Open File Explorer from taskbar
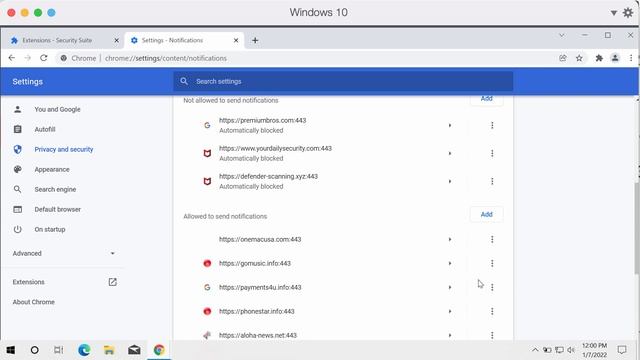Viewport: 640px width, 360px height. tap(109, 350)
